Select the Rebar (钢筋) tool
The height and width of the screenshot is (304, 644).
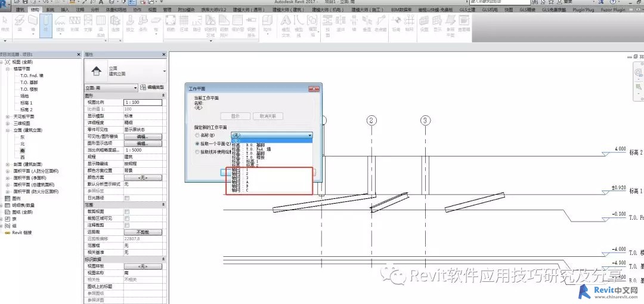(x=171, y=23)
